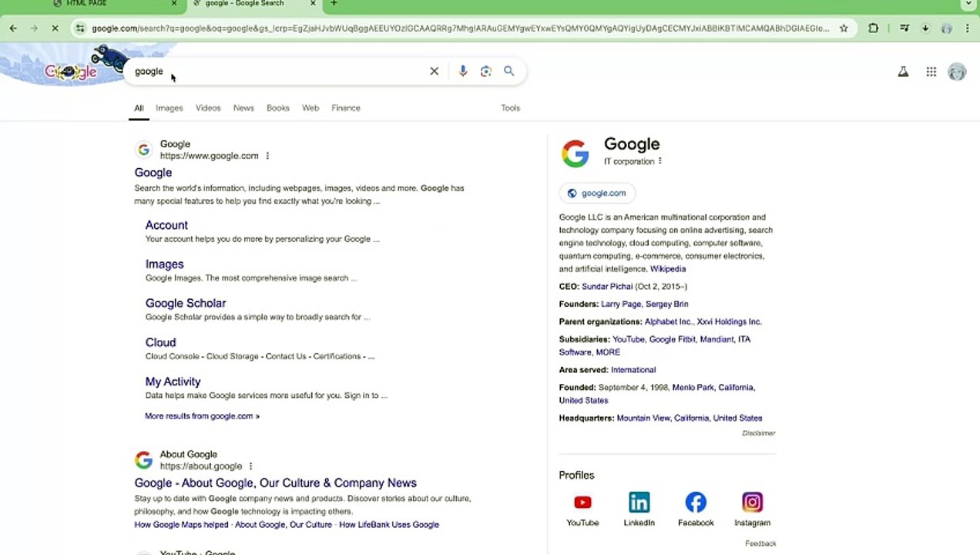The height and width of the screenshot is (555, 980).
Task: Open more options for google.com result
Action: [267, 156]
